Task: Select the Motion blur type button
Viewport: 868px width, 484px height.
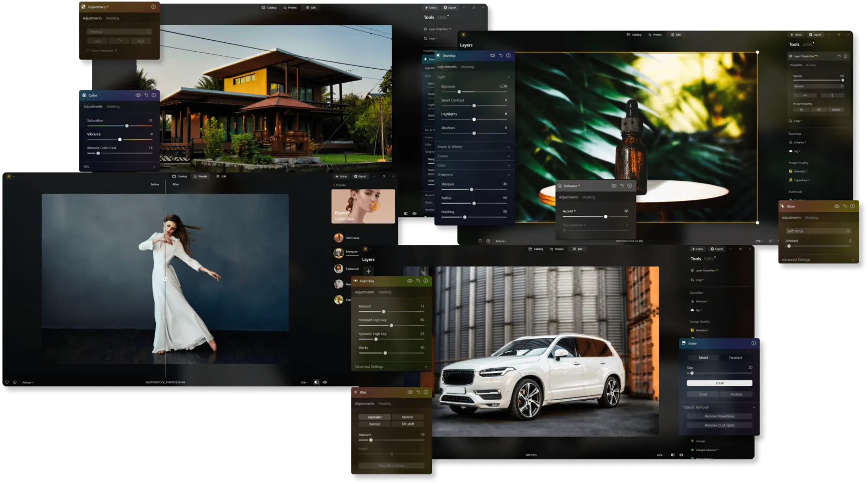Action: click(x=408, y=417)
